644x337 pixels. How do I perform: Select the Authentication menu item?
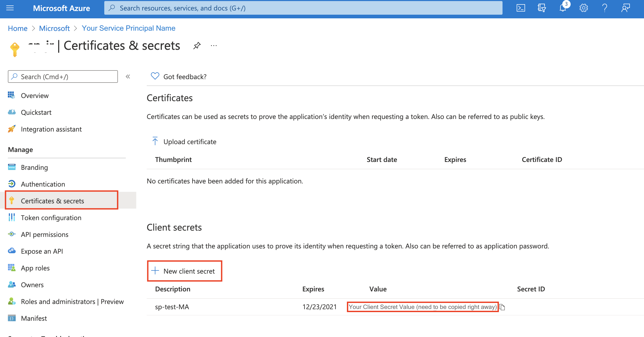click(x=43, y=184)
